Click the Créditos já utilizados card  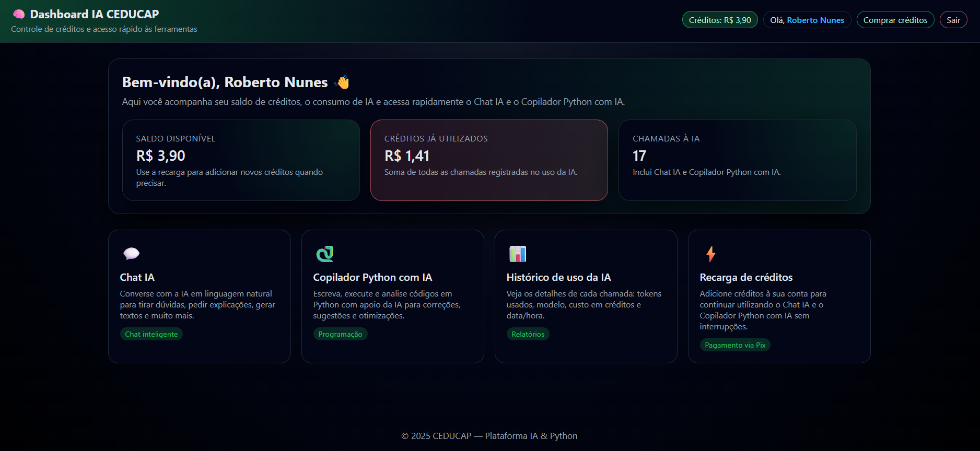pos(489,160)
